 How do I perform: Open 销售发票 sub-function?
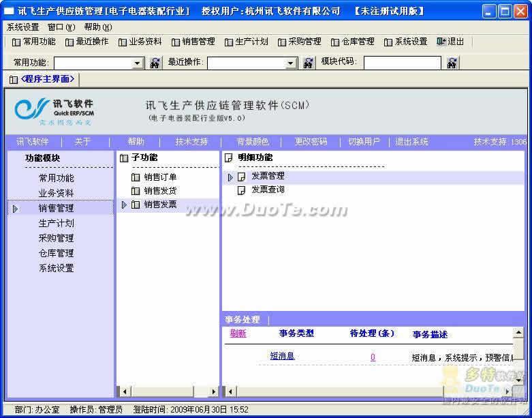point(160,204)
